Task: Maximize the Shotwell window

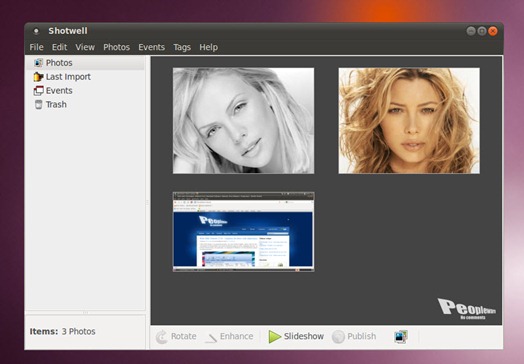Action: pyautogui.click(x=482, y=31)
